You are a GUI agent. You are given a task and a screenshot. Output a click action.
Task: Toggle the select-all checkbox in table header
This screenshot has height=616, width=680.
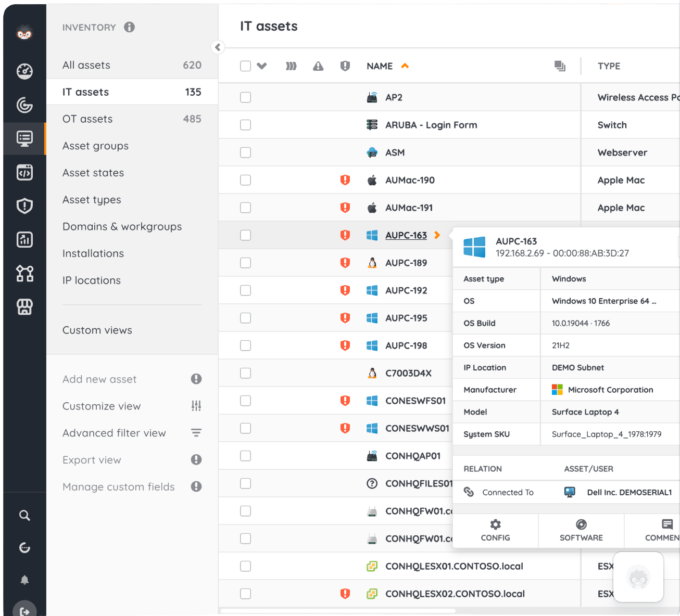tap(245, 66)
